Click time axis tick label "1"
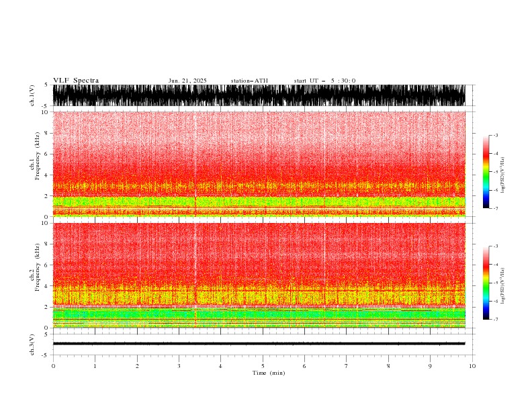Screen dimensions: 532x411 [x=95, y=366]
